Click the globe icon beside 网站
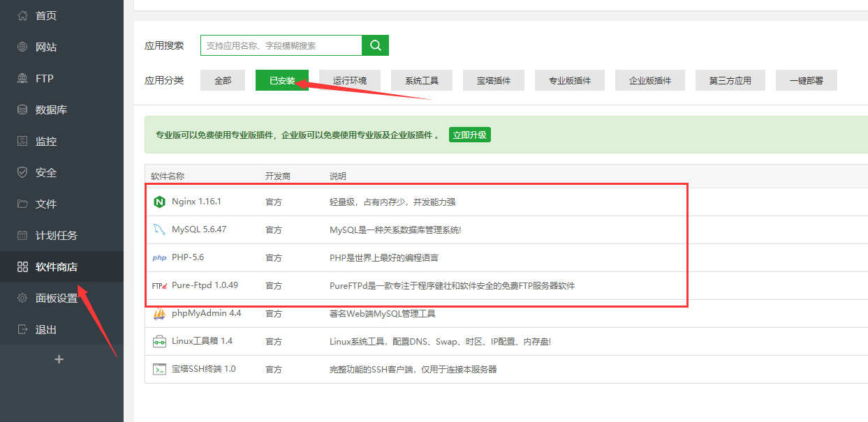The width and height of the screenshot is (868, 422). (x=22, y=47)
